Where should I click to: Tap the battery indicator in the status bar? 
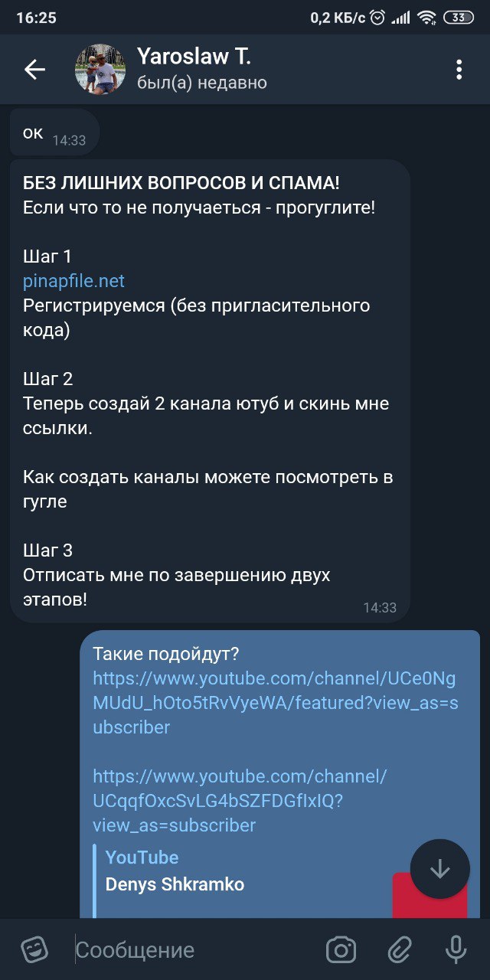click(x=459, y=18)
